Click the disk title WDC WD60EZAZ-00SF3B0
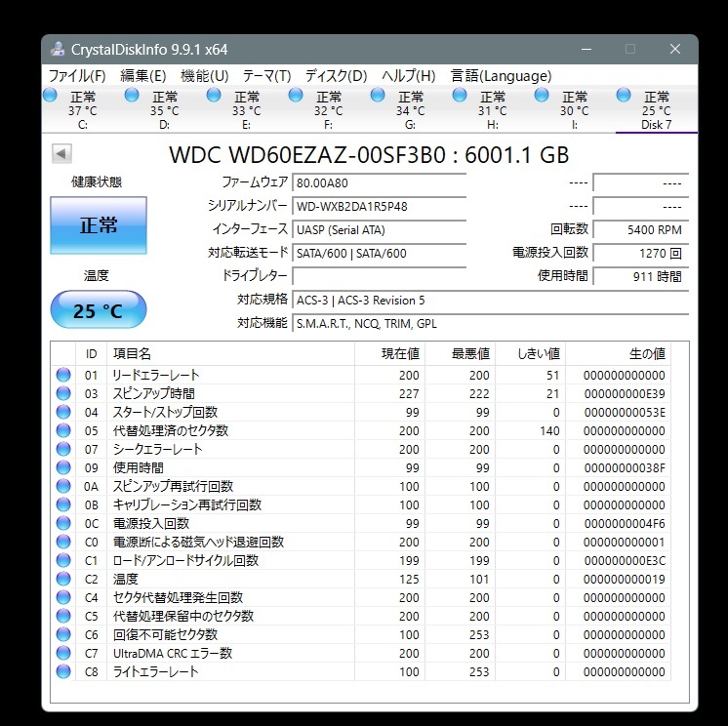This screenshot has height=726, width=728. click(x=306, y=154)
